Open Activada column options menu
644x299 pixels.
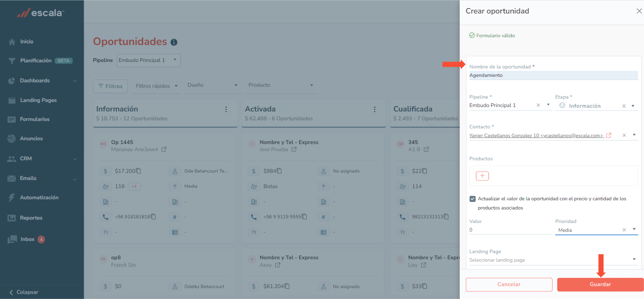375,109
